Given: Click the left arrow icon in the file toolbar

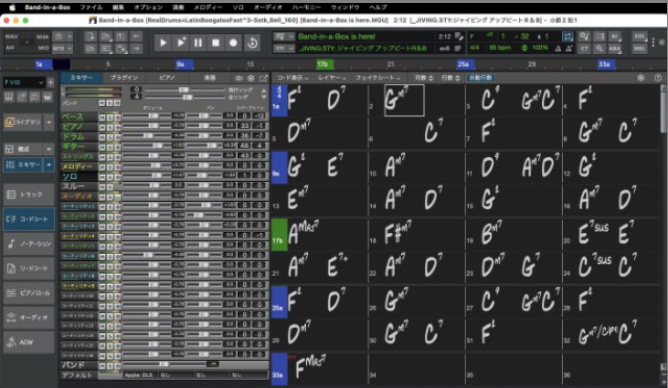Looking at the screenshot, I should pyautogui.click(x=136, y=37).
